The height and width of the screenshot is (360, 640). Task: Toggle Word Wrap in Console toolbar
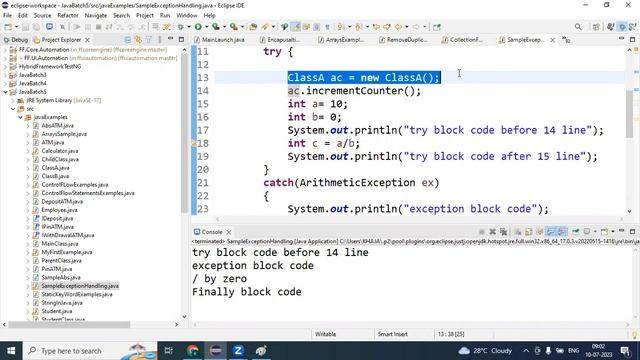point(539,232)
